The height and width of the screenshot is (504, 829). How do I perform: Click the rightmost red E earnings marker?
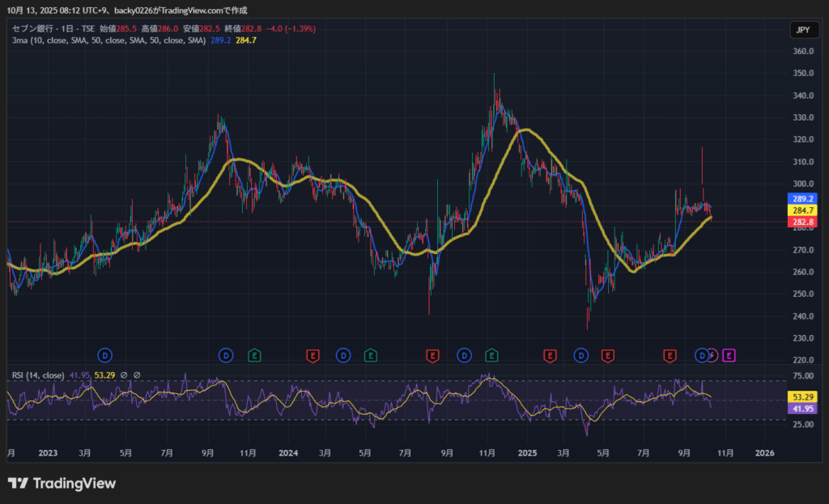coord(670,355)
